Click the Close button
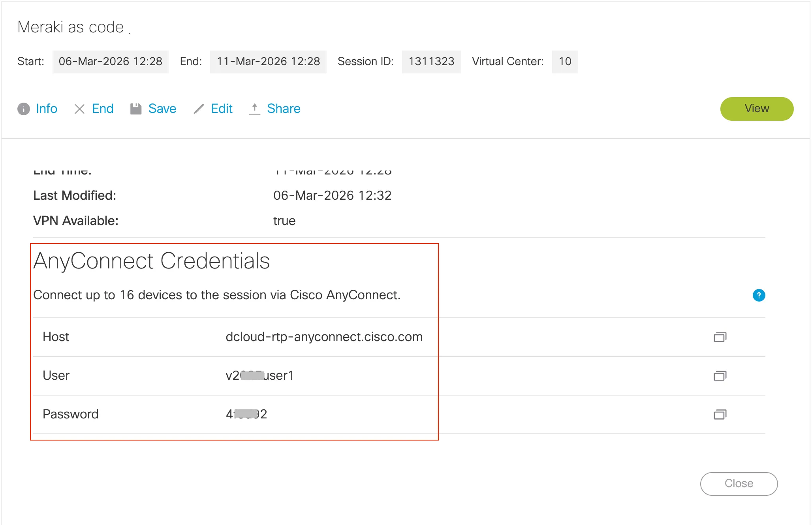Image resolution: width=812 pixels, height=525 pixels. tap(739, 483)
